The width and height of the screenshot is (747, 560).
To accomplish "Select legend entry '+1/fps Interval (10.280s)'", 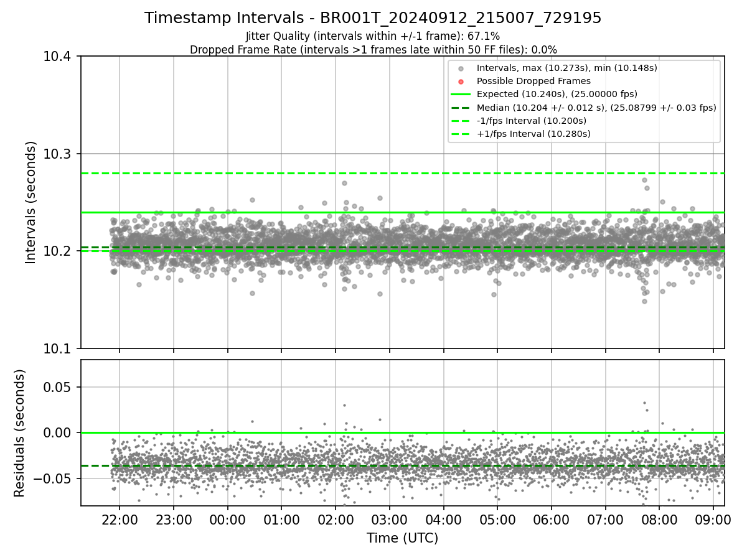I will coord(533,133).
